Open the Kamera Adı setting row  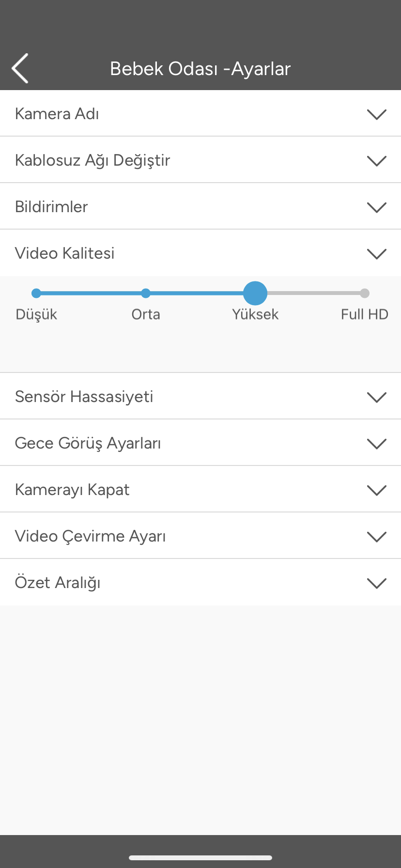[x=57, y=114]
